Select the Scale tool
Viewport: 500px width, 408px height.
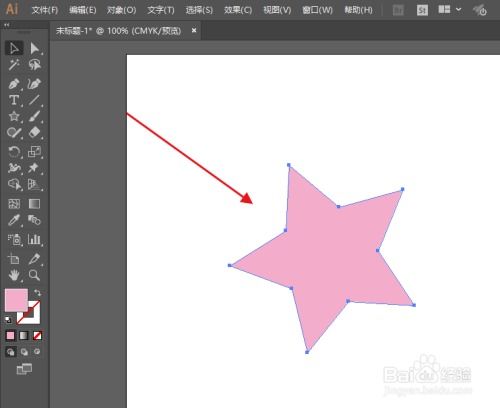(35, 152)
